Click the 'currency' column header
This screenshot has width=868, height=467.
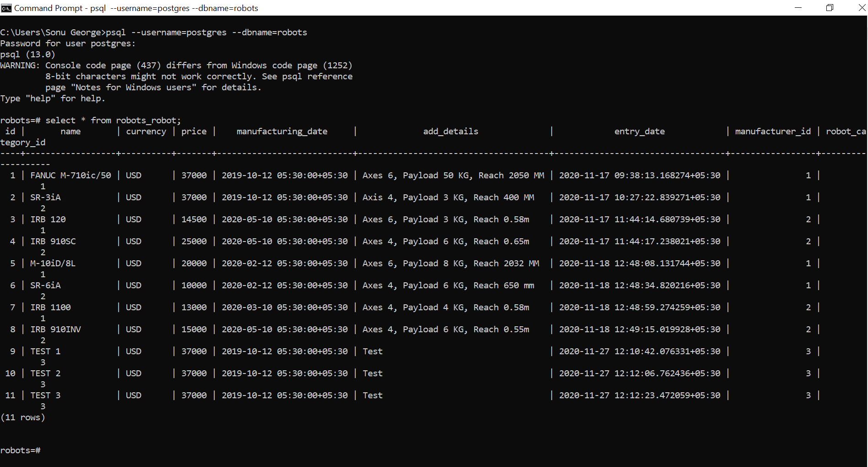click(146, 132)
